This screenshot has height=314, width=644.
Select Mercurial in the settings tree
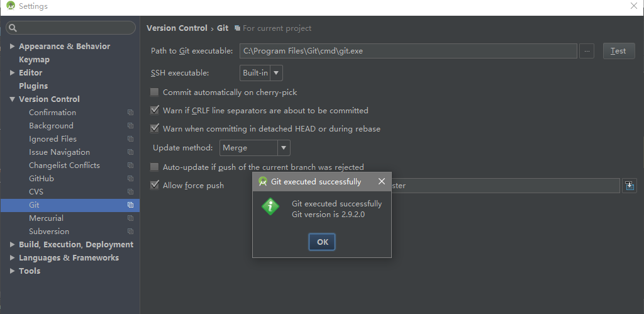click(x=46, y=218)
